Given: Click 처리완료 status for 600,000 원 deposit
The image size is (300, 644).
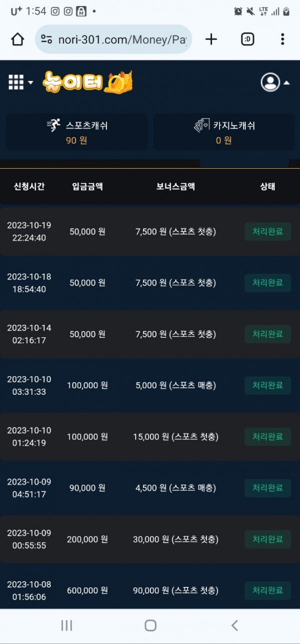Looking at the screenshot, I should [x=267, y=590].
